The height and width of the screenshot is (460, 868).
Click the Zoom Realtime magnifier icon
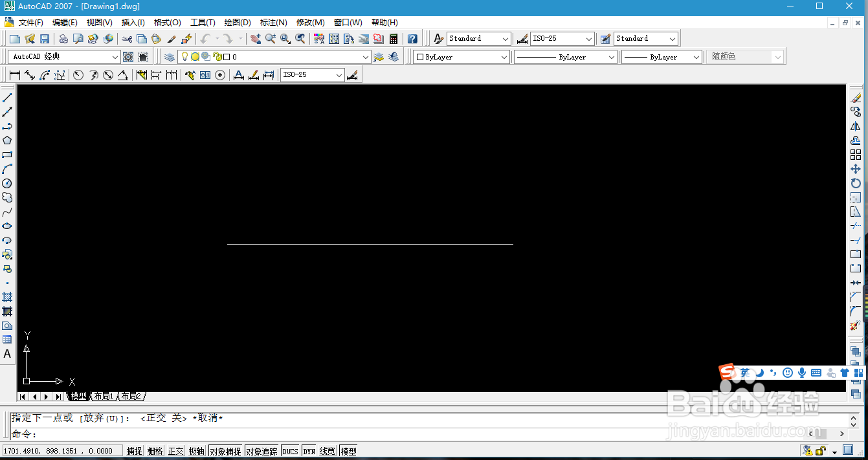click(x=271, y=39)
